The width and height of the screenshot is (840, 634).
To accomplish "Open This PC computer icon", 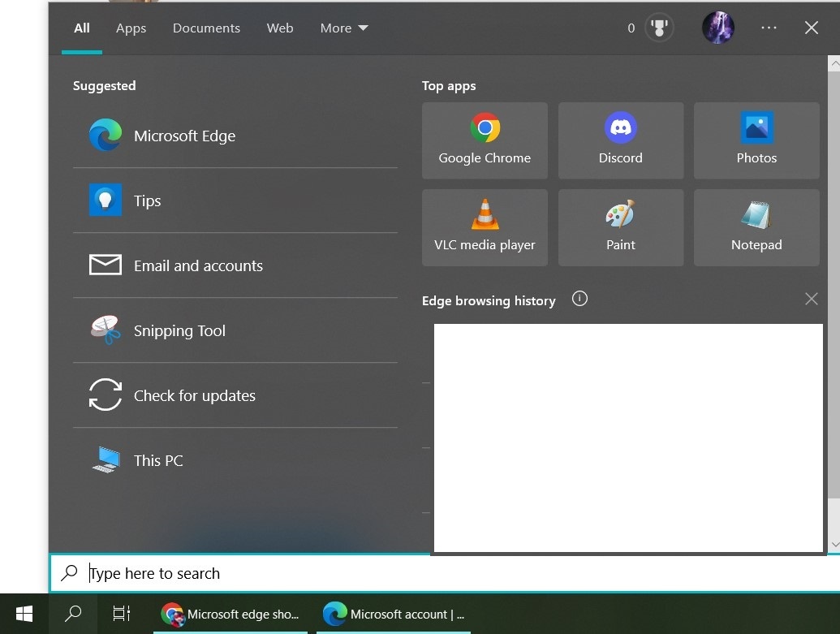I will 106,459.
